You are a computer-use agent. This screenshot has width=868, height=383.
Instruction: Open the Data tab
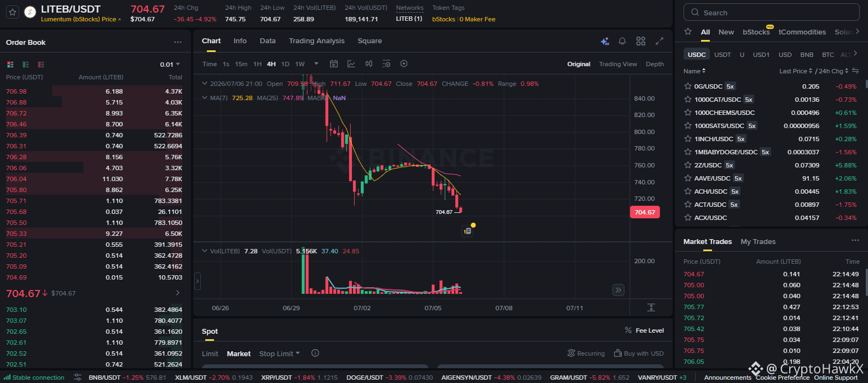click(x=268, y=41)
